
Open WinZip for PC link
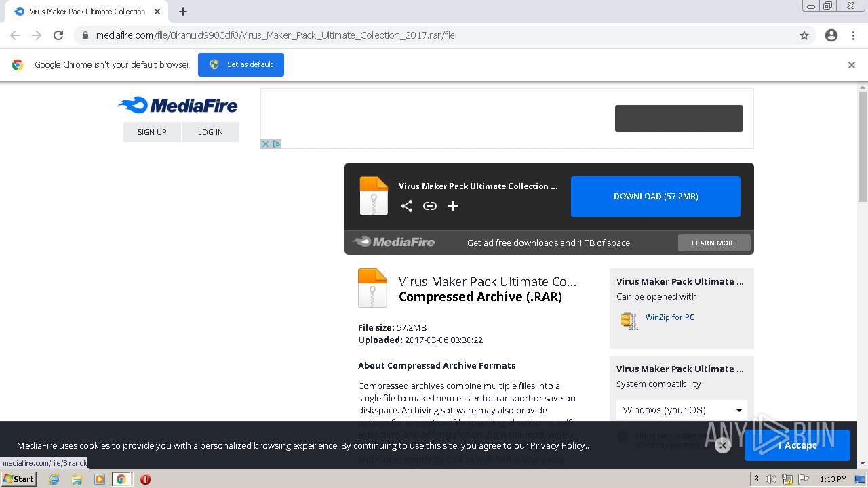670,317
